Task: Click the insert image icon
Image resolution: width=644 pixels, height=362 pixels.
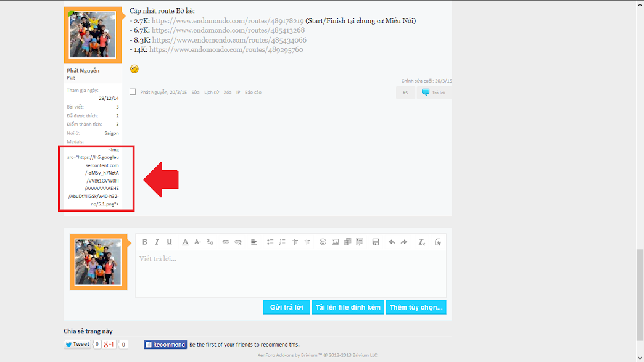Action: (x=335, y=242)
